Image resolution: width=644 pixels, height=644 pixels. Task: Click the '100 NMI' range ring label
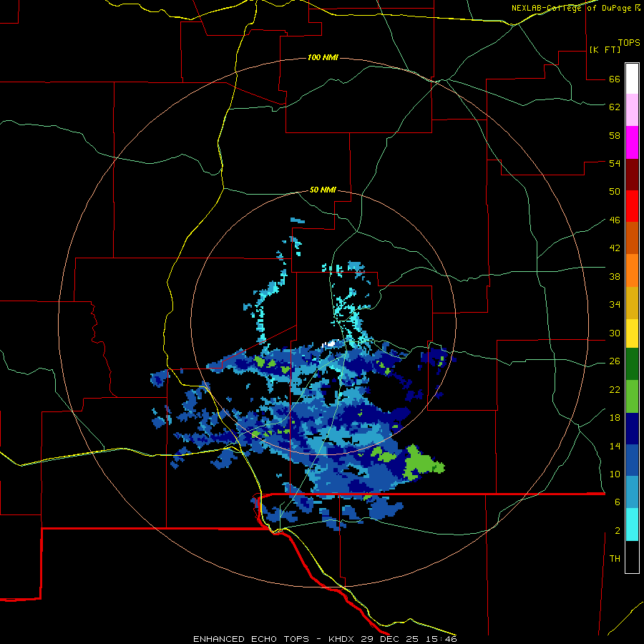tap(323, 57)
